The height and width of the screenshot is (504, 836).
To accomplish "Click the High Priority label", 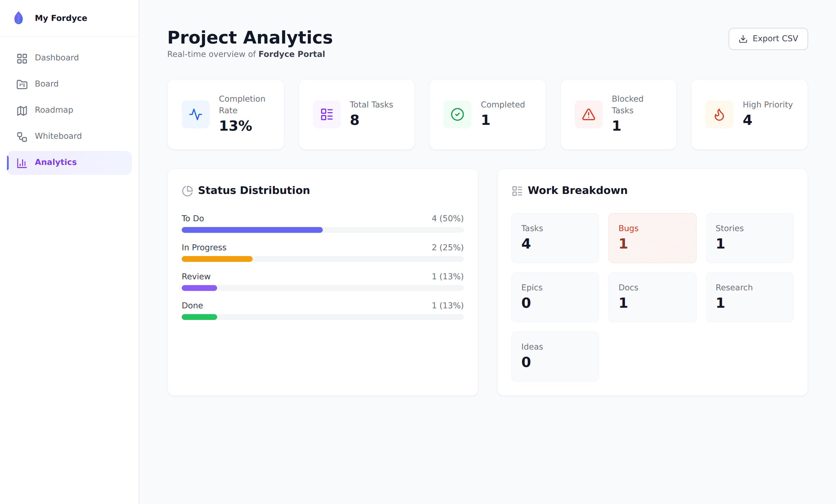I will coord(767,105).
